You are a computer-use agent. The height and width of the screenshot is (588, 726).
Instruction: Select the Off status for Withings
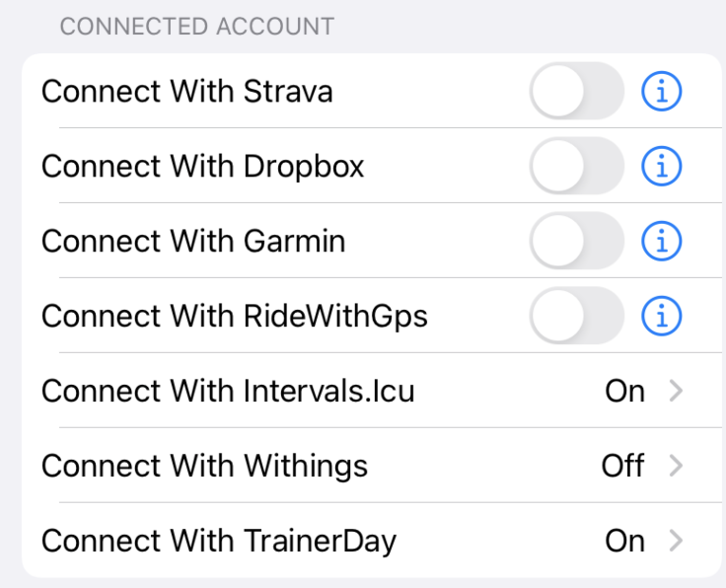(622, 466)
